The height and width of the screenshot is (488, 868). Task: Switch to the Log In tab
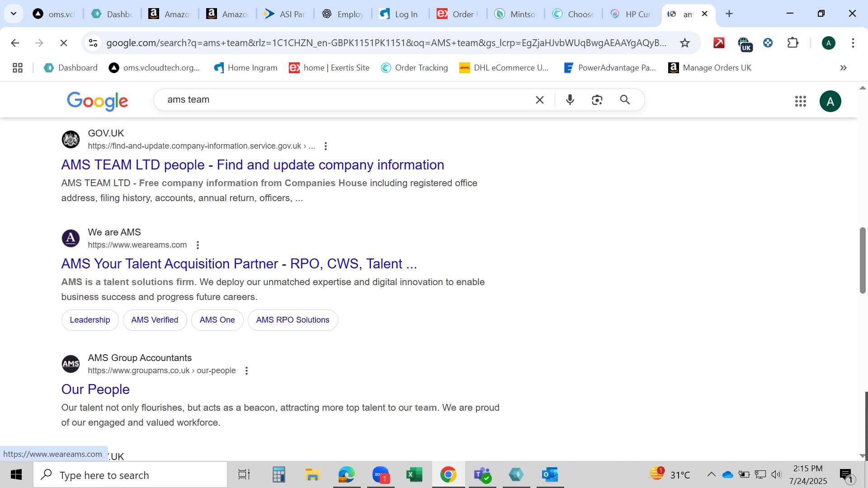coord(401,14)
